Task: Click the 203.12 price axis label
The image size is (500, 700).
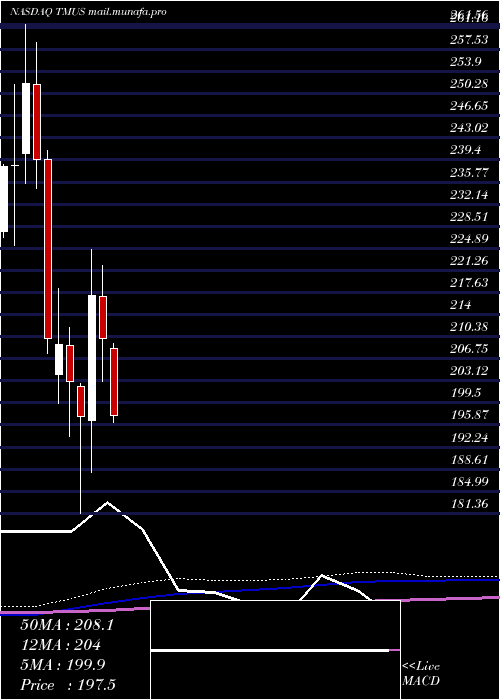Action: pyautogui.click(x=469, y=371)
